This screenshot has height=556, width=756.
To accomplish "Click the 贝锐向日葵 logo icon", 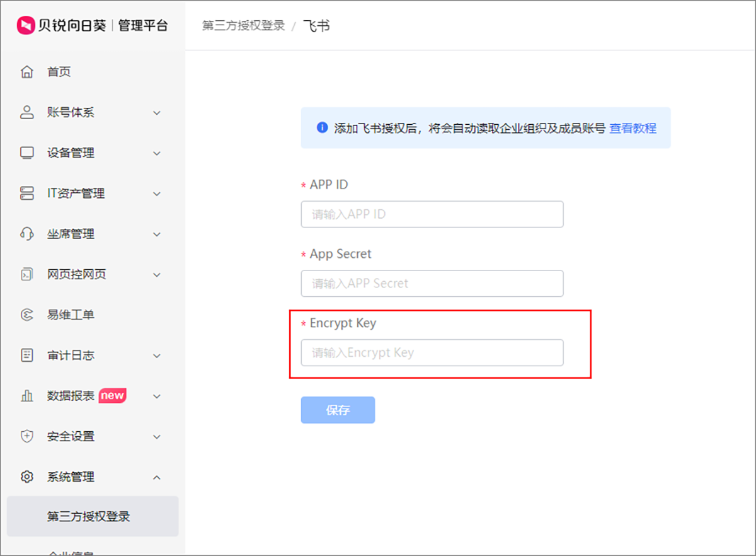I will pos(25,26).
